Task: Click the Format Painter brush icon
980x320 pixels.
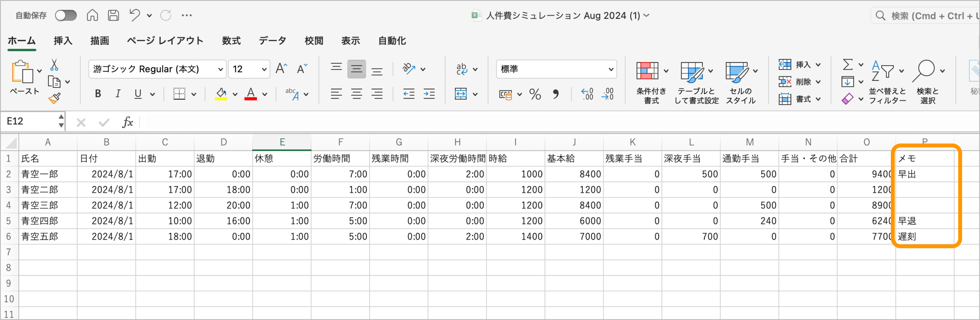Action: pos(54,99)
